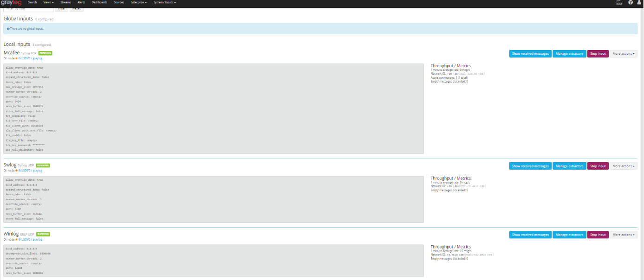Navigate to Alerts in the navbar
644x280 pixels.
pyautogui.click(x=81, y=3)
